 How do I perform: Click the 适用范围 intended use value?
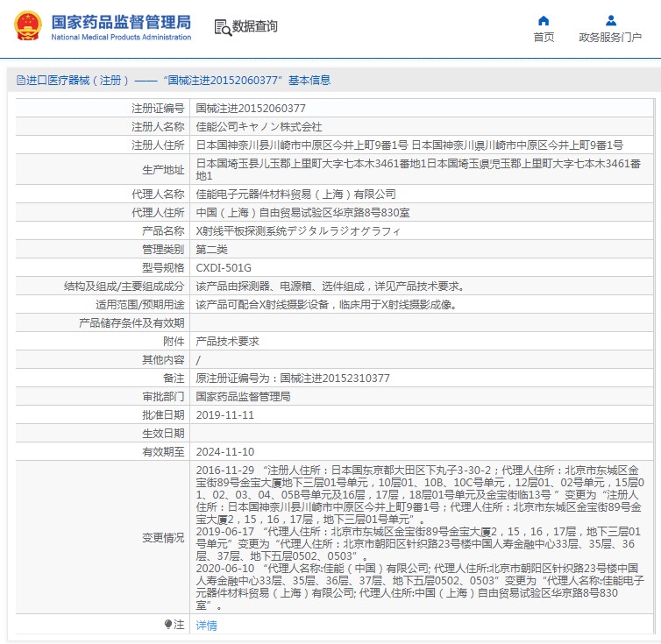327,305
